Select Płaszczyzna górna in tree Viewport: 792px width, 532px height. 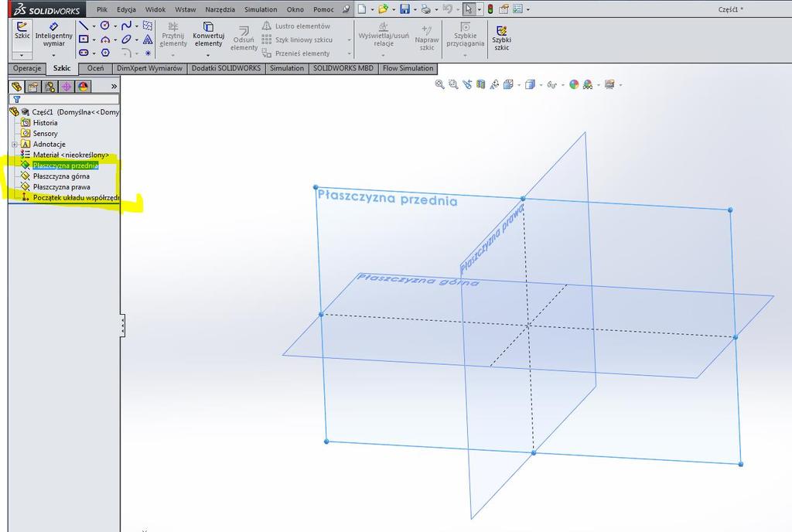pyautogui.click(x=61, y=176)
